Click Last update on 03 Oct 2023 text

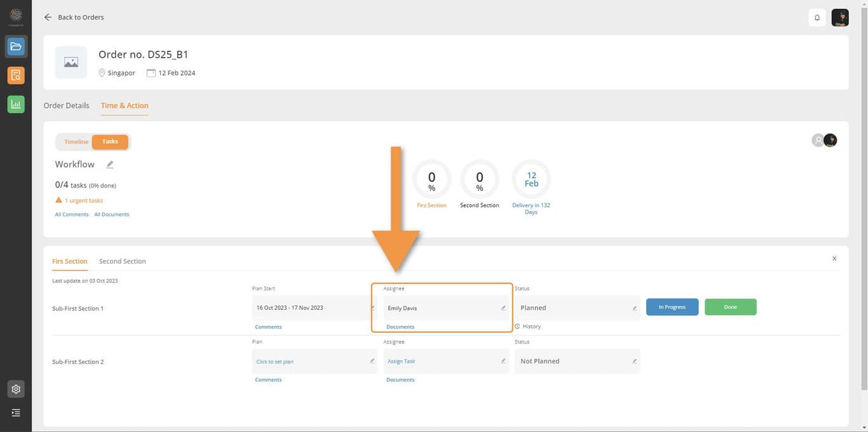coord(85,280)
